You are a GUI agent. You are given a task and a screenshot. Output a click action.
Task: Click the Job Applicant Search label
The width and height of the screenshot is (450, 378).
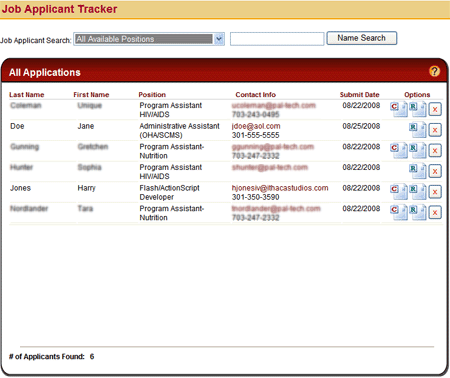[36, 40]
